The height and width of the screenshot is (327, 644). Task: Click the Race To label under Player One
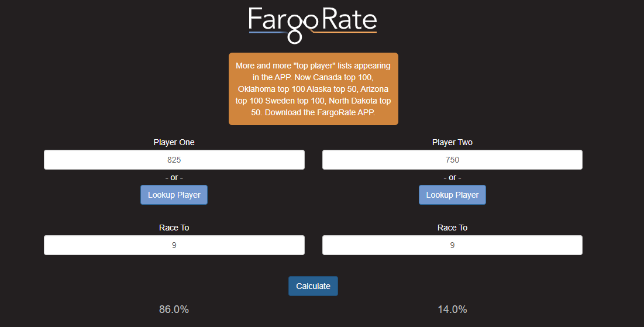(x=174, y=228)
